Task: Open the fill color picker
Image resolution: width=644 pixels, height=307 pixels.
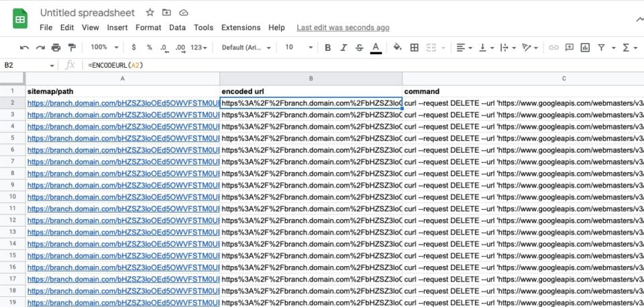Action: [397, 48]
